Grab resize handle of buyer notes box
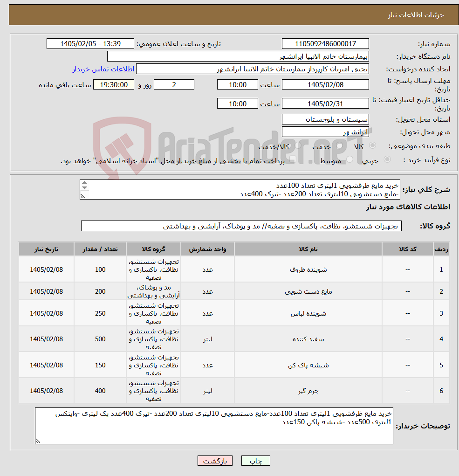459x476 pixels. (x=38, y=441)
